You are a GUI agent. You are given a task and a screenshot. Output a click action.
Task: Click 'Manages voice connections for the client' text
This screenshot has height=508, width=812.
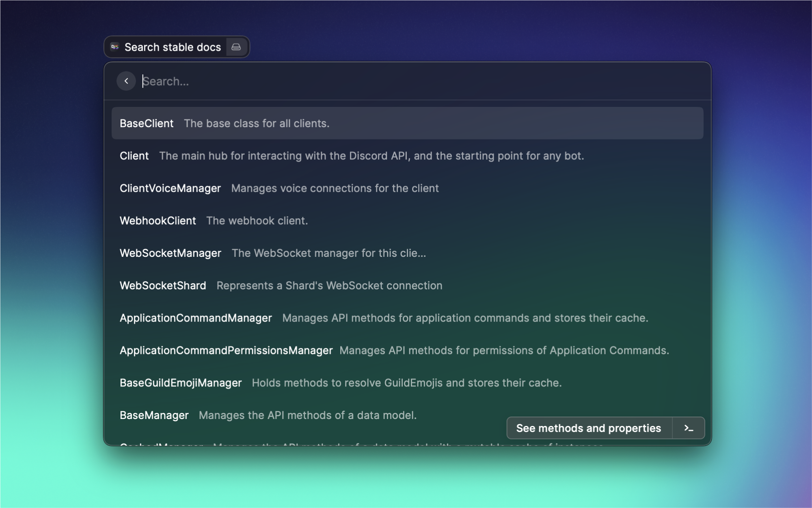335,189
